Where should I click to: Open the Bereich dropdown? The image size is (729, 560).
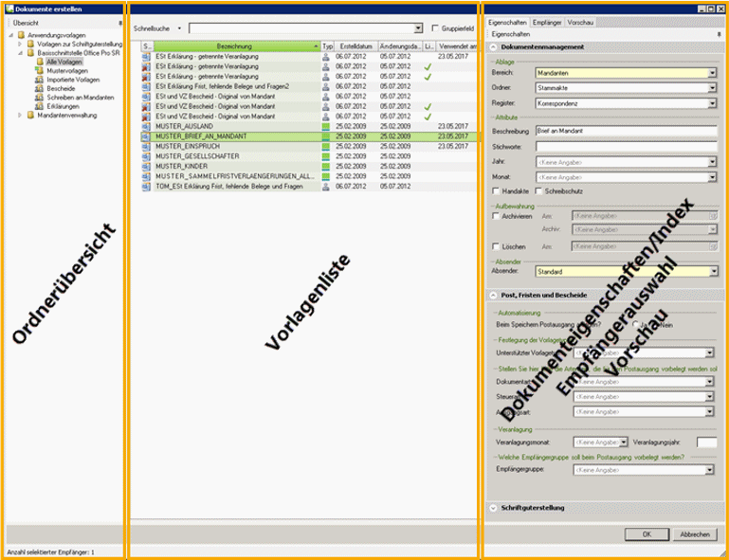tap(711, 72)
